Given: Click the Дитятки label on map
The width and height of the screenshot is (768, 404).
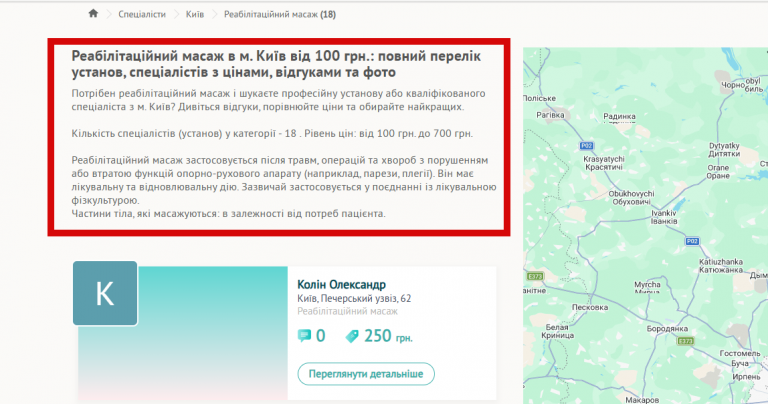Looking at the screenshot, I should point(724,154).
